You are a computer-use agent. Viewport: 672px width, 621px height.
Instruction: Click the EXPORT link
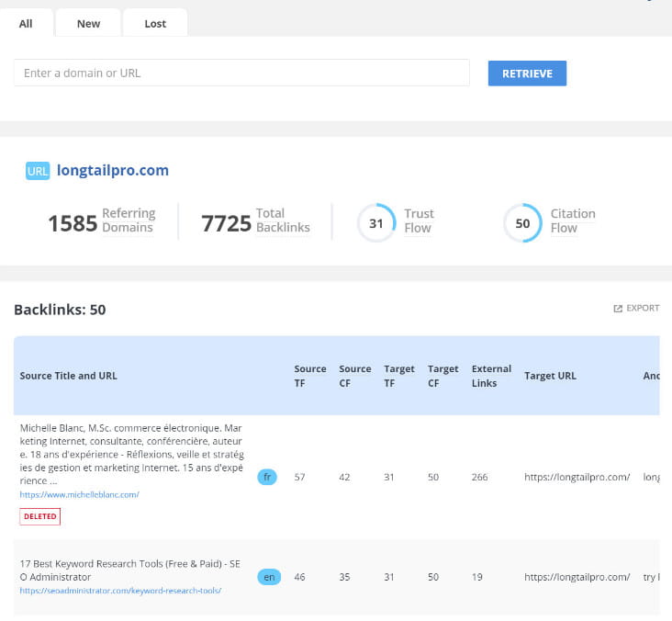642,309
